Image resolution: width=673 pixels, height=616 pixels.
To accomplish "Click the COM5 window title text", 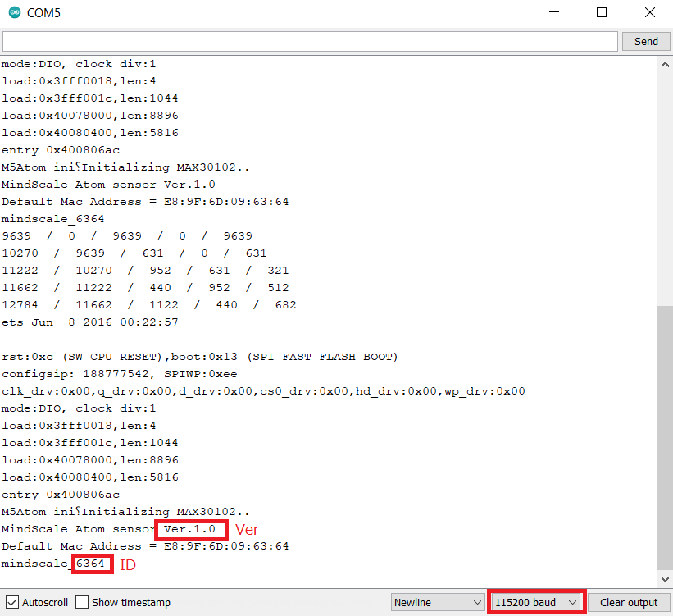I will [x=43, y=13].
